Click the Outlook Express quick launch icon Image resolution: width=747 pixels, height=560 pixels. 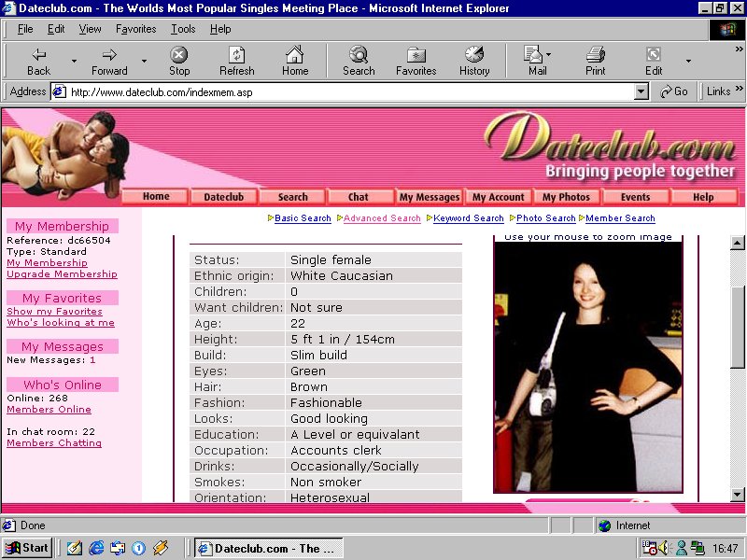[x=118, y=548]
